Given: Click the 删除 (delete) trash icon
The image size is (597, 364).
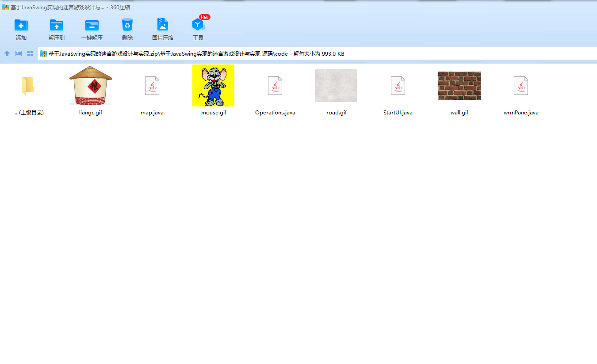Looking at the screenshot, I should (x=127, y=25).
